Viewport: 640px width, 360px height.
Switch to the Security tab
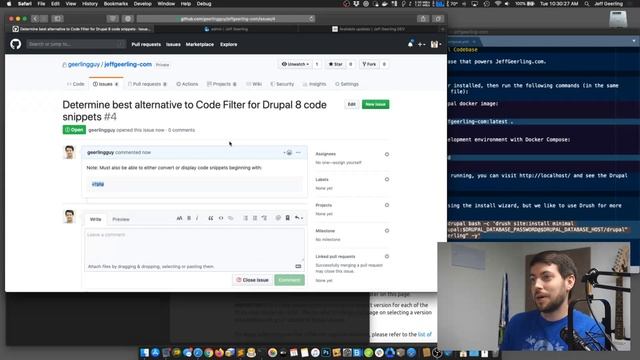(x=282, y=84)
